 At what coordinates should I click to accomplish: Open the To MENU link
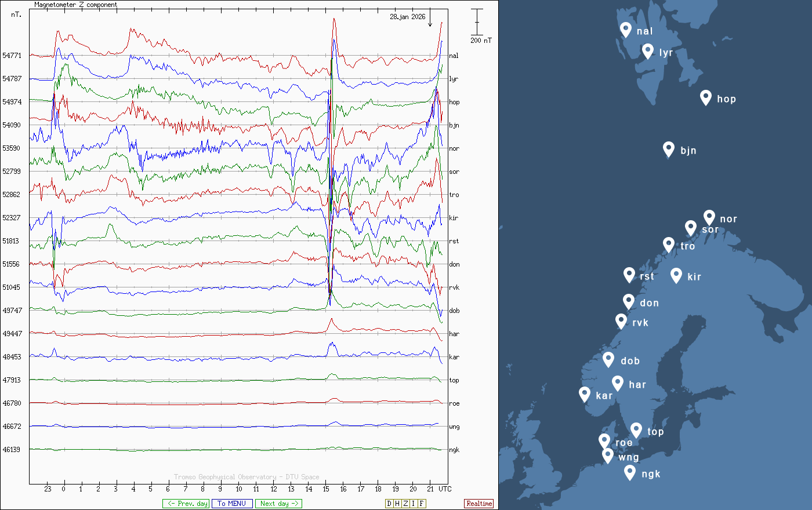pyautogui.click(x=232, y=504)
